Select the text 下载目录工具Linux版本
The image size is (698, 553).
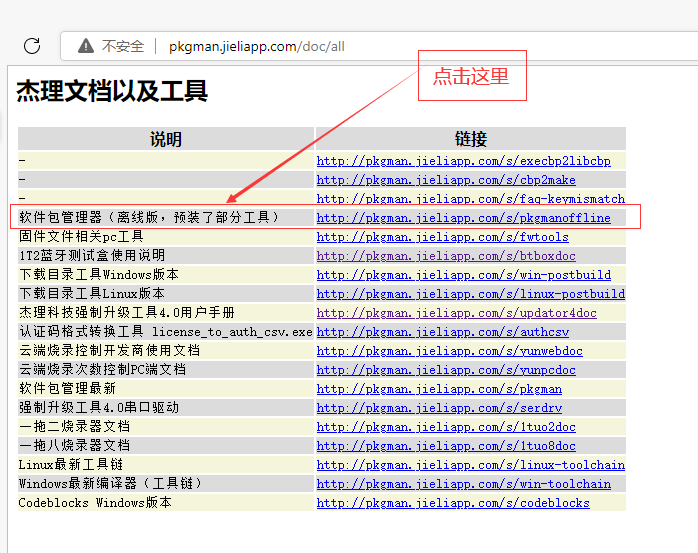92,293
